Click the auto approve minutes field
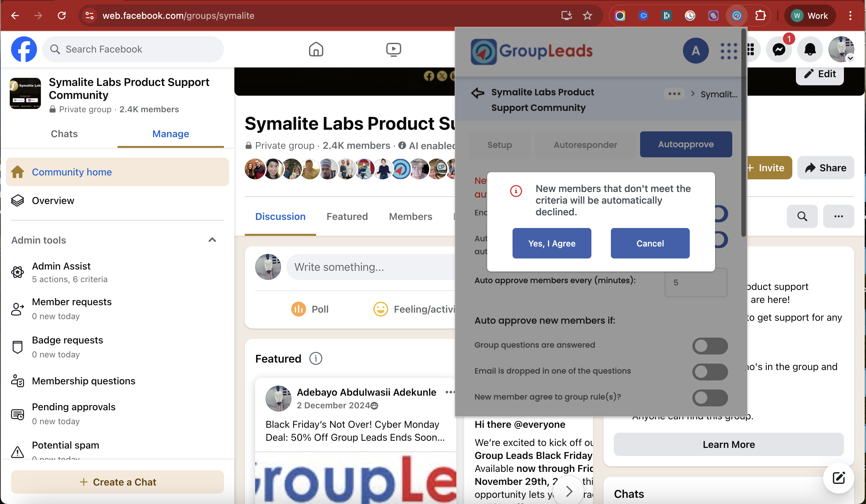The height and width of the screenshot is (504, 866). 696,282
